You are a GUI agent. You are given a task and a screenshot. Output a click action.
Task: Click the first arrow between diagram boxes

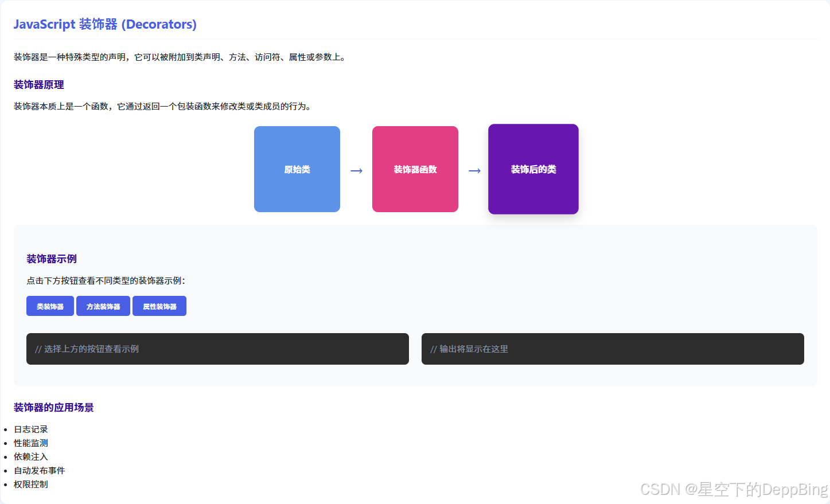pyautogui.click(x=356, y=170)
